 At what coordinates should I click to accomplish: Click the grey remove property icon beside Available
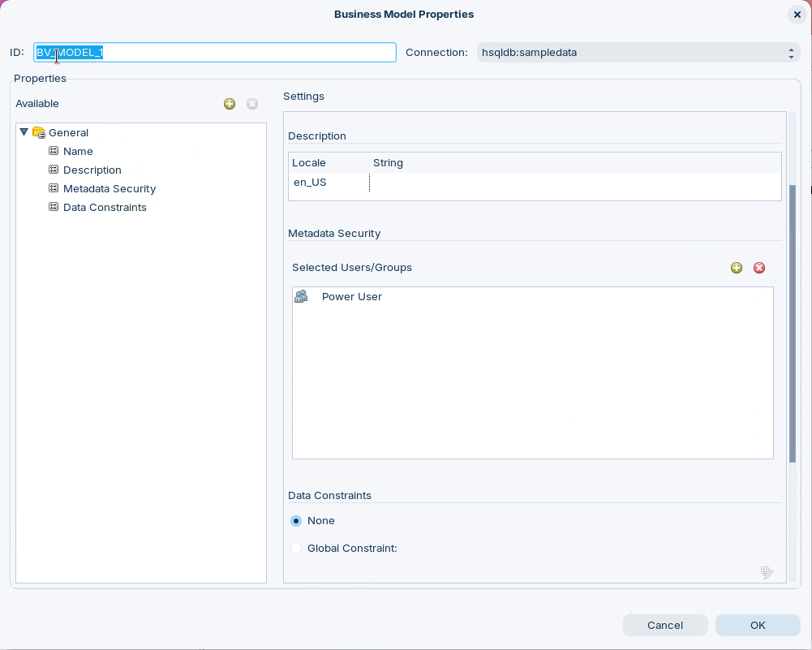tap(252, 104)
